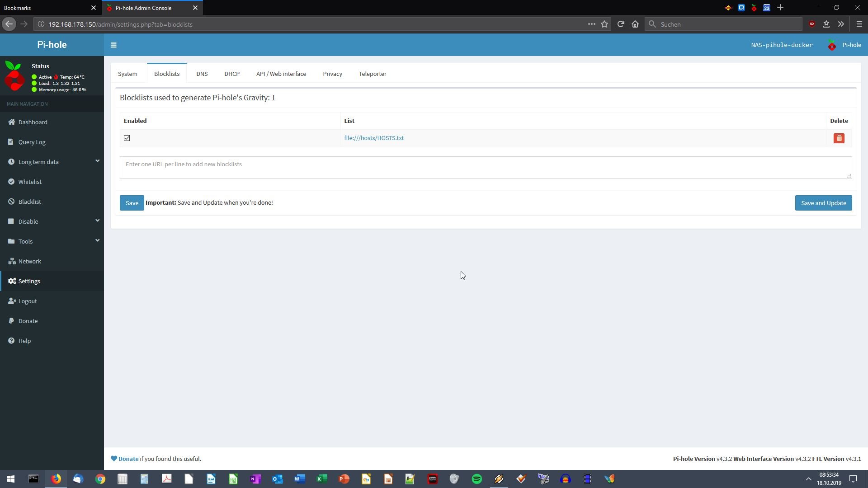The image size is (868, 488).
Task: Switch to the Bookmarks browser tab
Action: point(45,8)
